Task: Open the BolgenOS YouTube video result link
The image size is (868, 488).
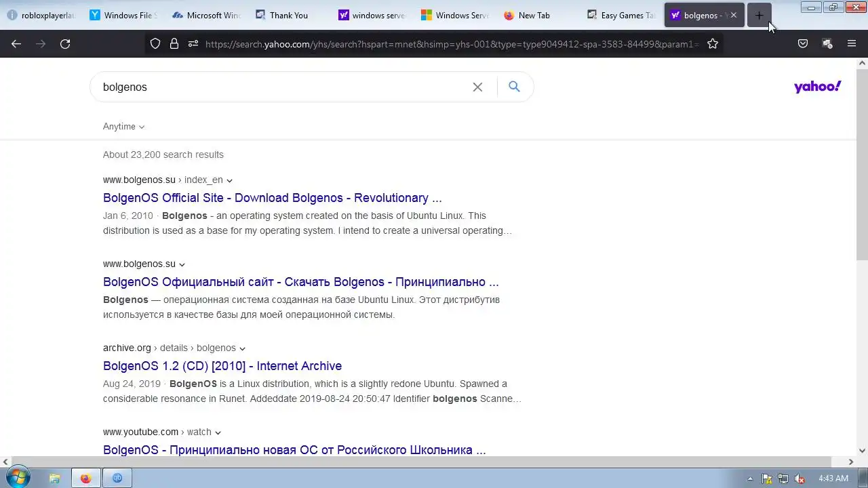Action: point(294,450)
